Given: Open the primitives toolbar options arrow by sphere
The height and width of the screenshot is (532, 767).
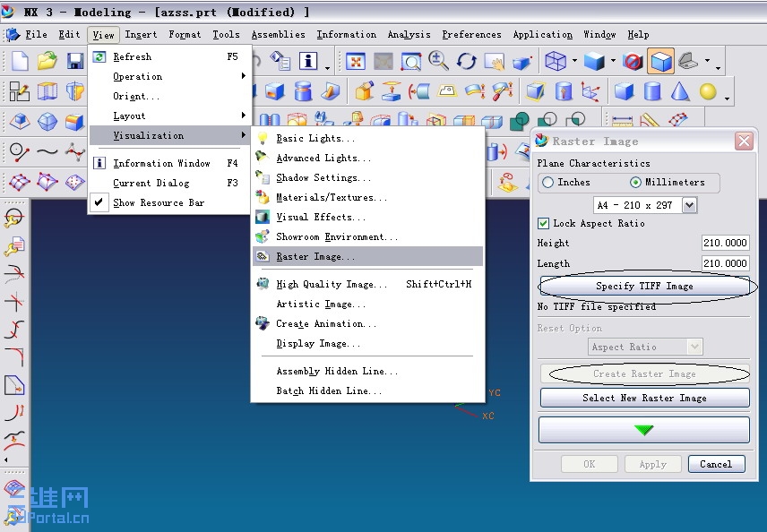Looking at the screenshot, I should pyautogui.click(x=728, y=98).
